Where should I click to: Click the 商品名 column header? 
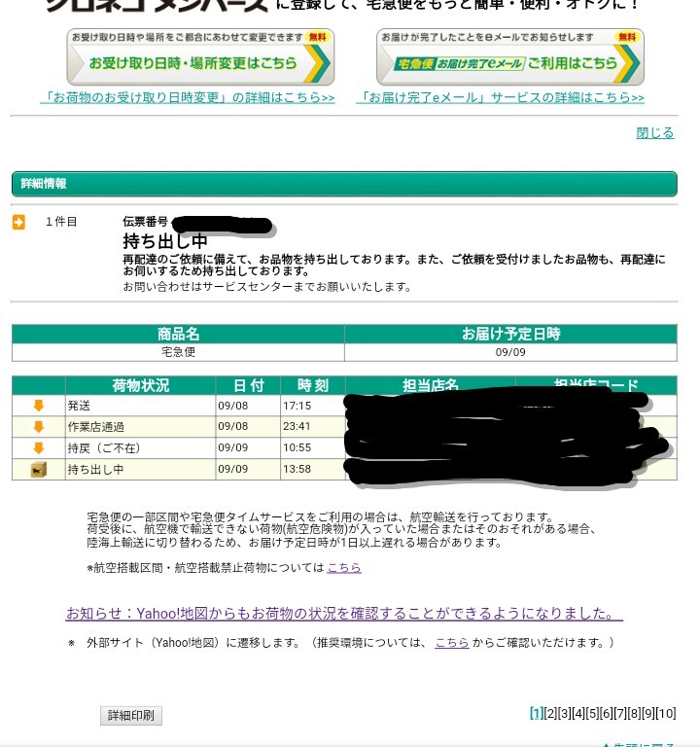[x=178, y=334]
